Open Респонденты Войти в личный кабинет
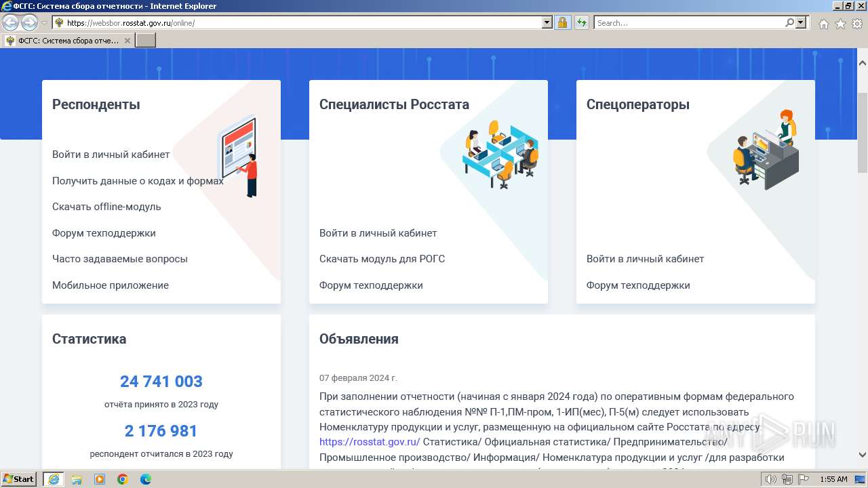 tap(111, 155)
